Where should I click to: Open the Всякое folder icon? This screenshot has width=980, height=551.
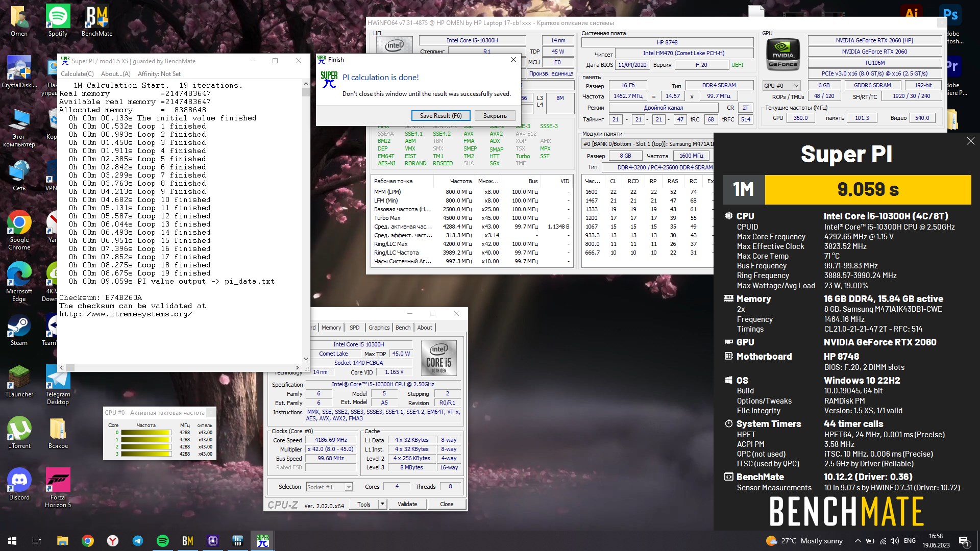(x=58, y=433)
